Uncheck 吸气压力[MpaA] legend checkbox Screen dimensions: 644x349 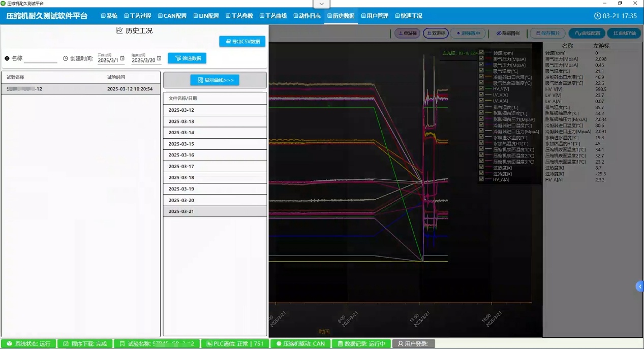tap(481, 65)
